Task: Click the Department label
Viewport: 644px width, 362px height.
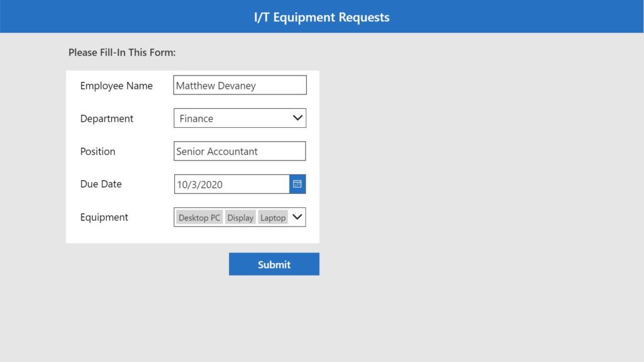Action: 107,118
